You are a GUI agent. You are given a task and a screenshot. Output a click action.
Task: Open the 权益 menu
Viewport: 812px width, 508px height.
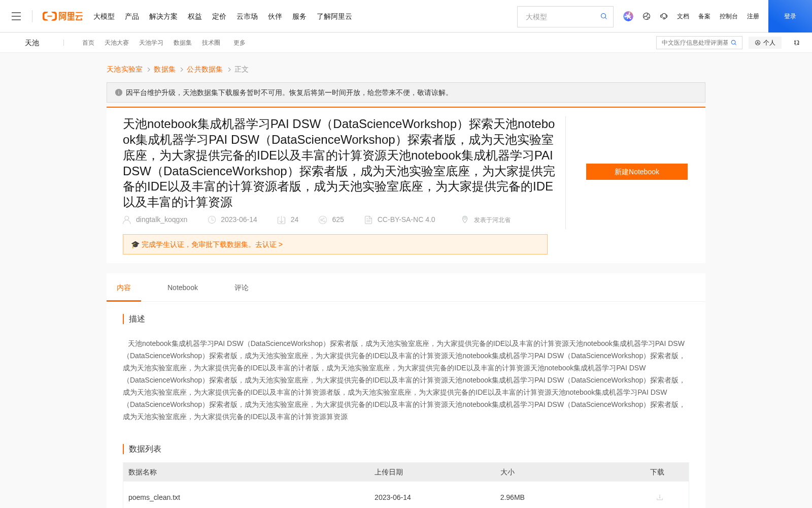(x=195, y=16)
